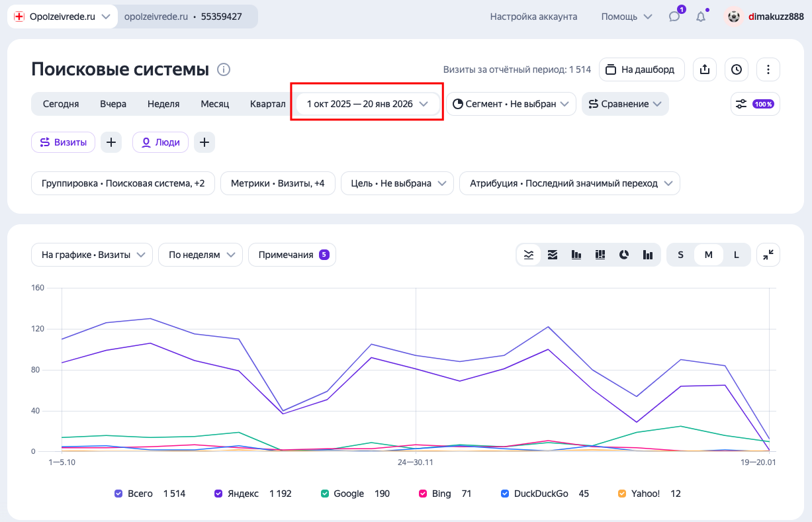
Task: Expand the Атрибуция attribution dropdown
Action: click(569, 183)
